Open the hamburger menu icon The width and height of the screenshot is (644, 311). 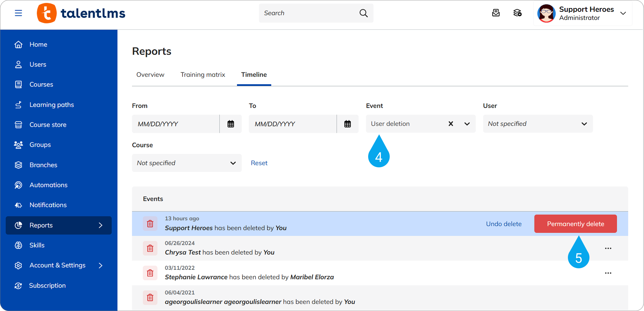click(x=18, y=13)
